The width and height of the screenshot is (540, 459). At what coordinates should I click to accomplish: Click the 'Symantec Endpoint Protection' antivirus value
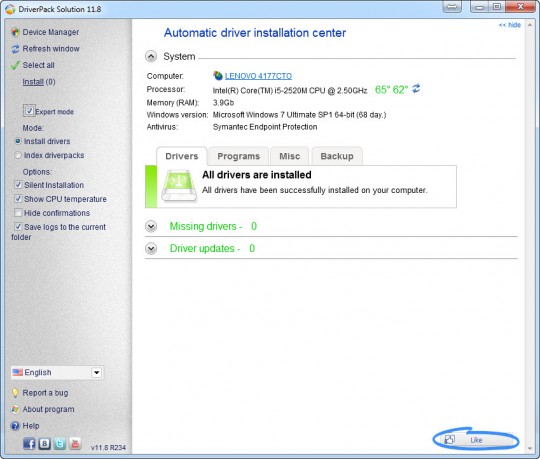[265, 127]
